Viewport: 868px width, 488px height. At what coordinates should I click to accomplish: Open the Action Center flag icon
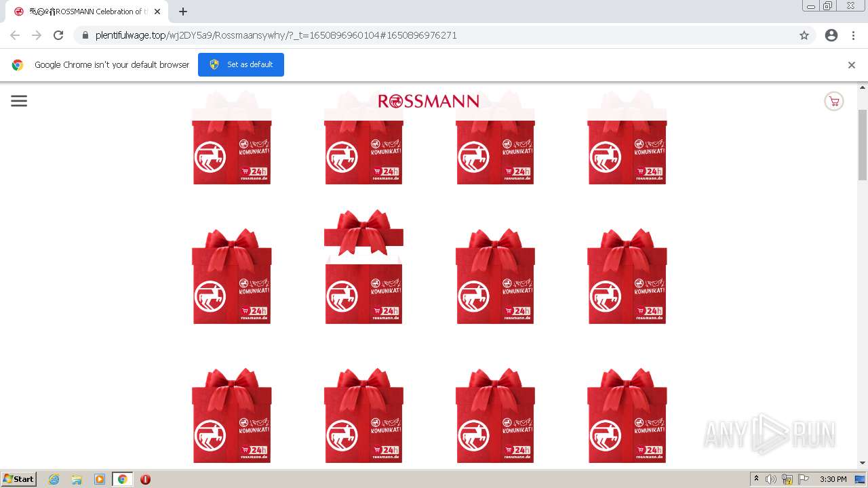(804, 479)
